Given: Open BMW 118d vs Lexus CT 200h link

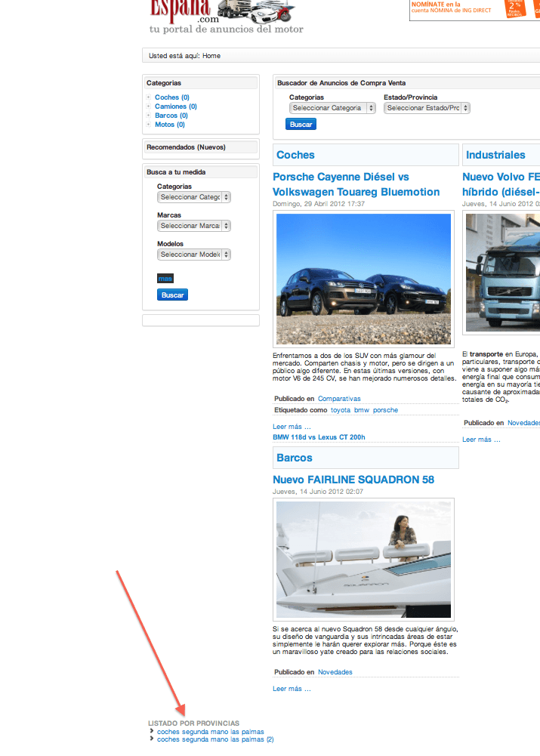Looking at the screenshot, I should point(319,437).
